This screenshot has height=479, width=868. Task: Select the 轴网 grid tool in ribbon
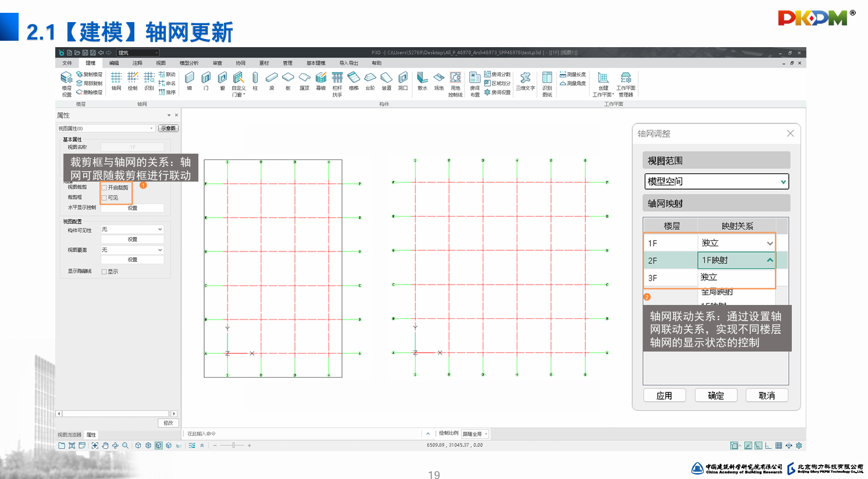click(116, 80)
